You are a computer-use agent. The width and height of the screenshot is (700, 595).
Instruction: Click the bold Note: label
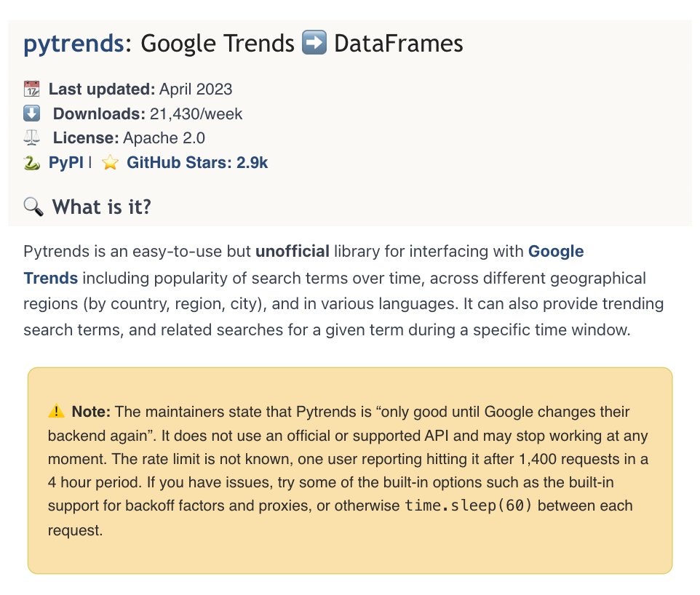coord(91,412)
